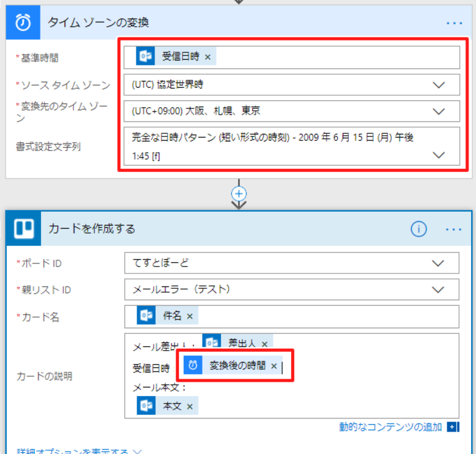The width and height of the screenshot is (476, 454).
Task: Click the Outlook icon on the 件名 token
Action: (x=146, y=315)
